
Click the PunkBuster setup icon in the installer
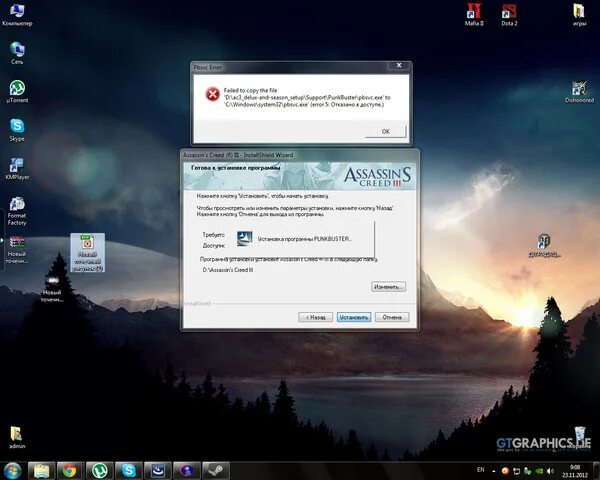(245, 239)
